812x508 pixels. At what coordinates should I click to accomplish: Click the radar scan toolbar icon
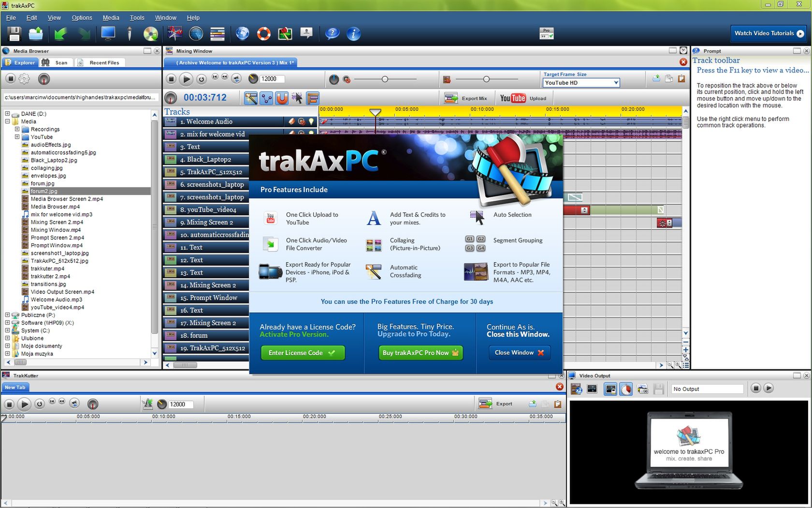196,33
